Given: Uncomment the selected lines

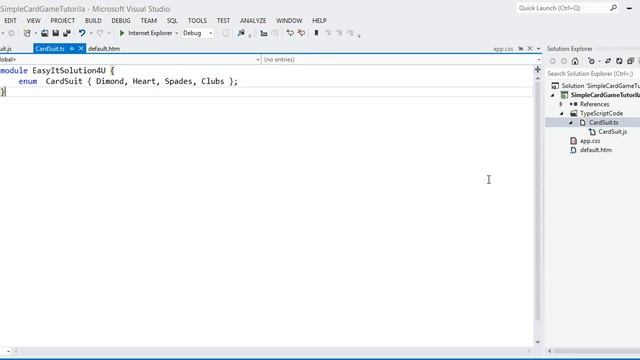Looking at the screenshot, I should pos(301,33).
